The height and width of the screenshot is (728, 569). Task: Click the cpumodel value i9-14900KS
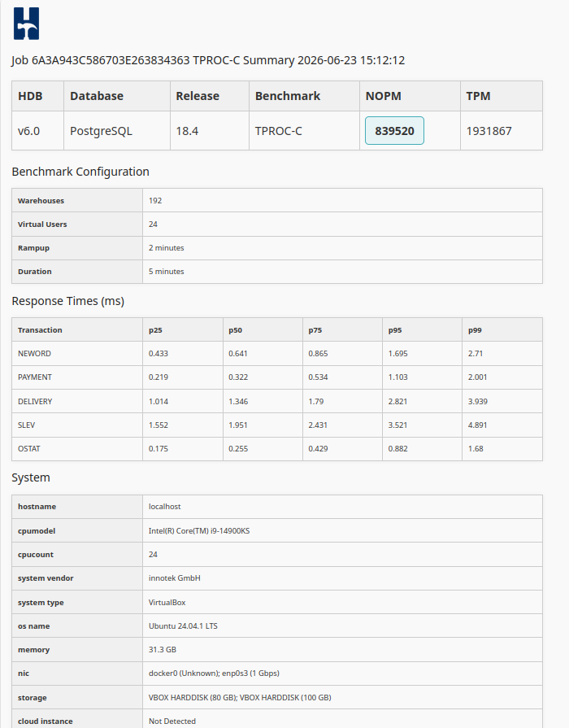199,530
